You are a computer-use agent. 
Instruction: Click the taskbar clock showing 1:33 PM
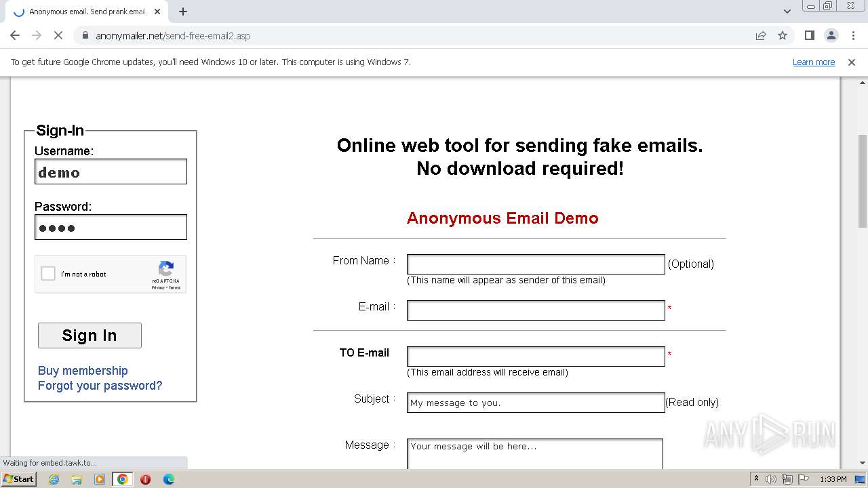pyautogui.click(x=833, y=479)
